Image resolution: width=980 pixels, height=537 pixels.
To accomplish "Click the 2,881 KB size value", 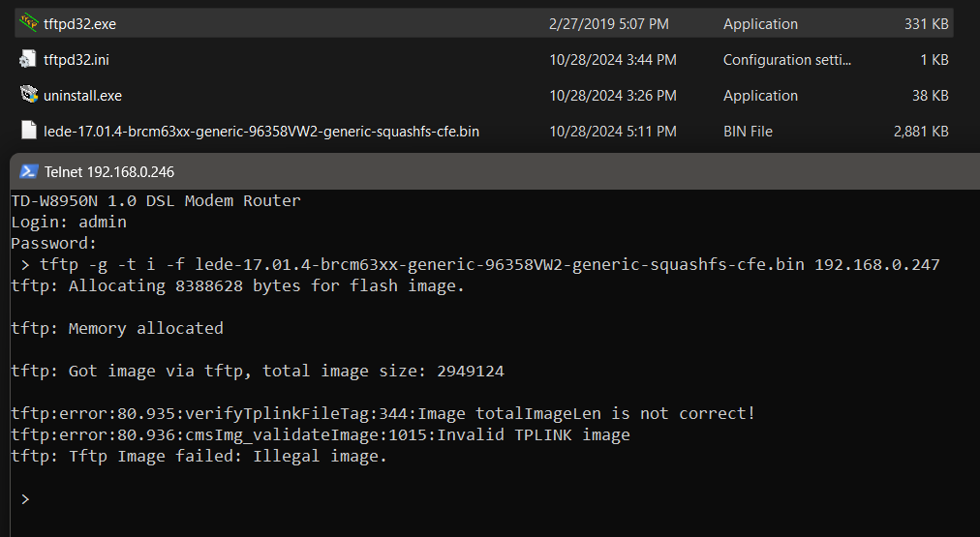I will [x=921, y=132].
